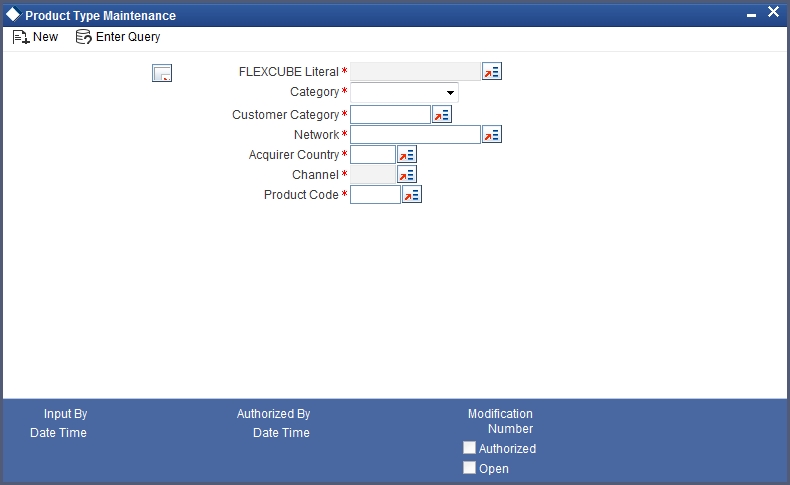Focus the FLEXCUBE Literal field

[x=415, y=72]
